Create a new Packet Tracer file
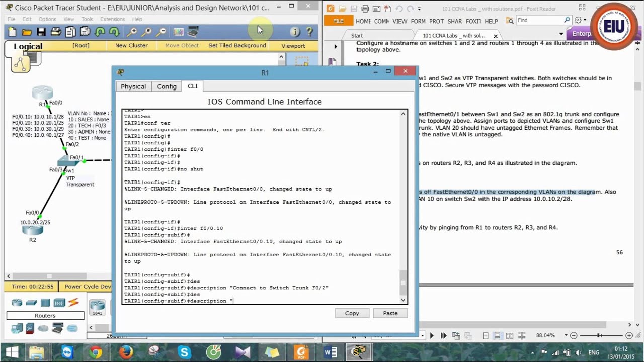 (12, 32)
